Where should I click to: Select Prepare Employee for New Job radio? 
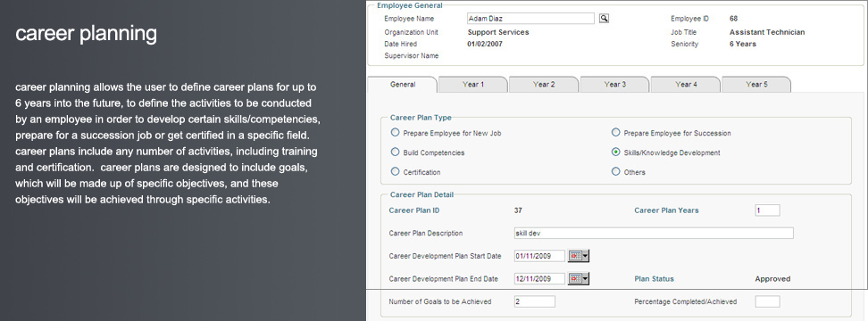[x=395, y=133]
